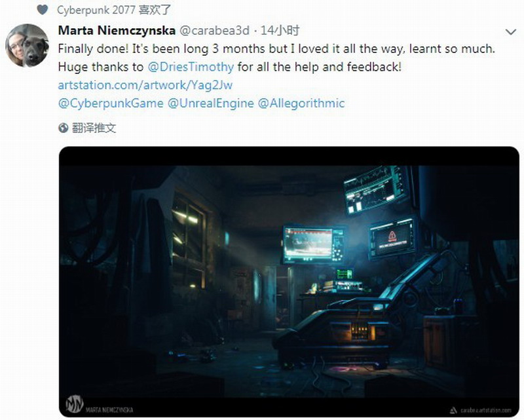This screenshot has width=524, height=420.
Task: Open @CyberpunkGame mention
Action: pos(111,103)
